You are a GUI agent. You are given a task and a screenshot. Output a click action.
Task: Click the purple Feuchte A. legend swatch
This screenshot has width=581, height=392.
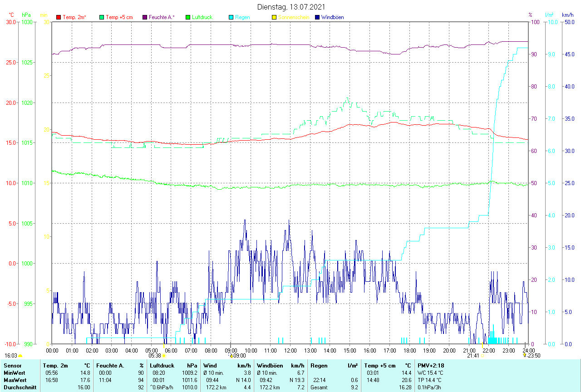145,17
